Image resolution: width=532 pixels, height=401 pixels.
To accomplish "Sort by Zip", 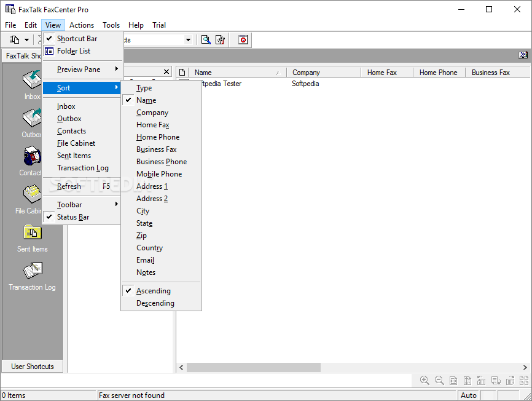I will 161,236.
